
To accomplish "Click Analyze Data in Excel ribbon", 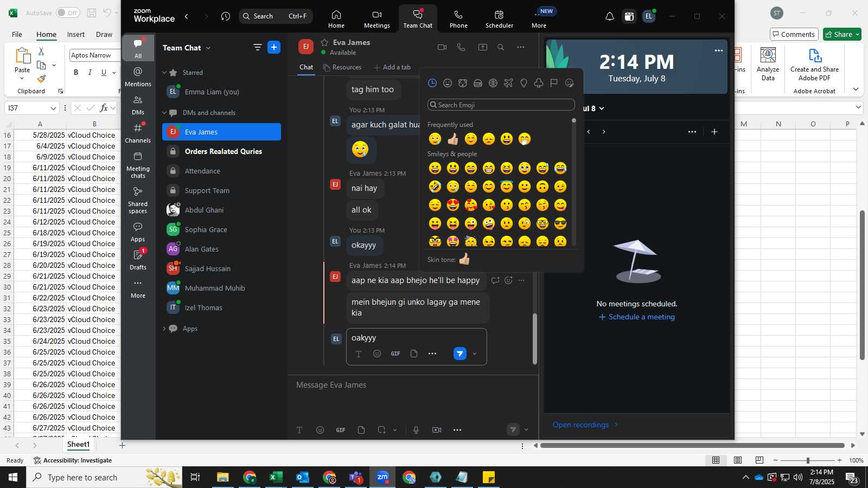I will (x=768, y=64).
